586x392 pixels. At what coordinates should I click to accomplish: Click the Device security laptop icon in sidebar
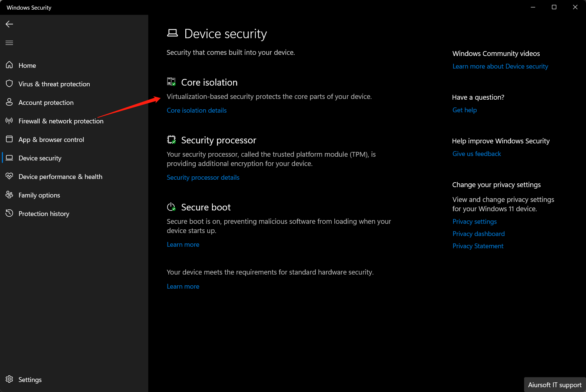(9, 158)
